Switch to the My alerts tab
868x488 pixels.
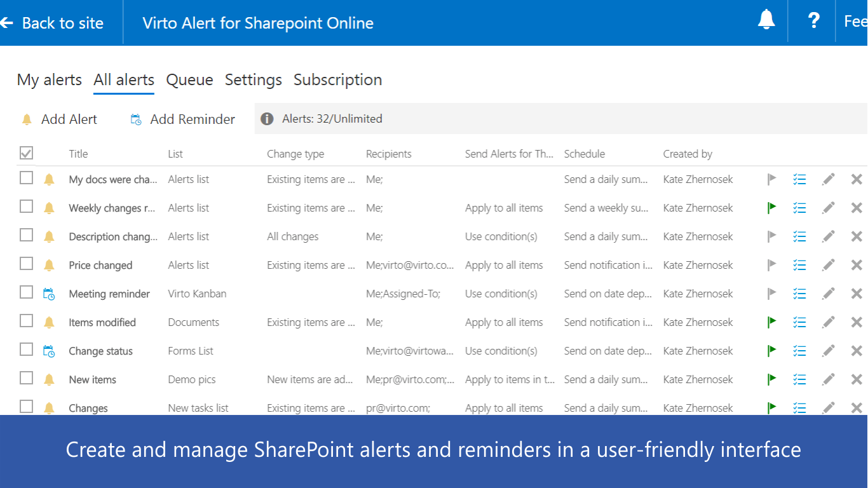(49, 80)
